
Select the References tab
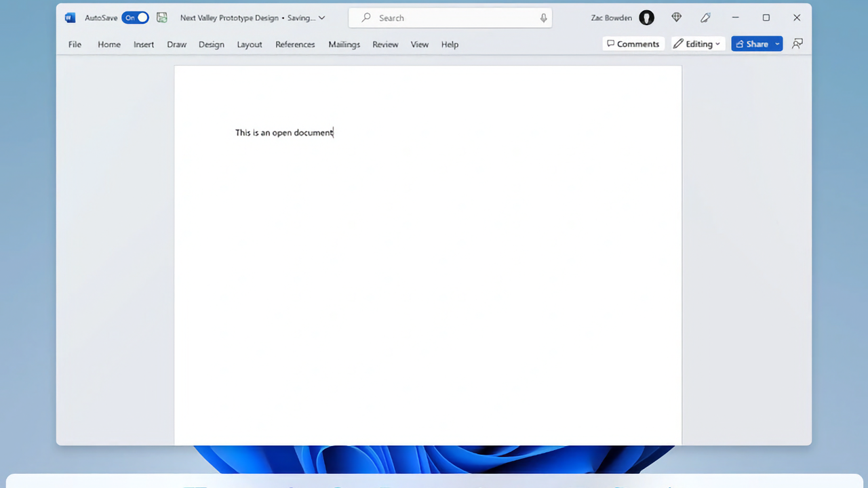coord(295,45)
